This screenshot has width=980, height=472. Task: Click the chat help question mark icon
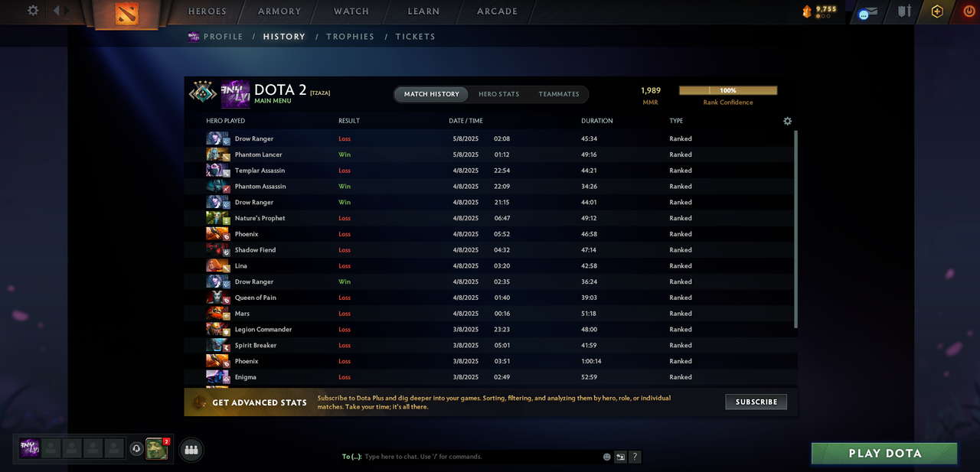635,457
